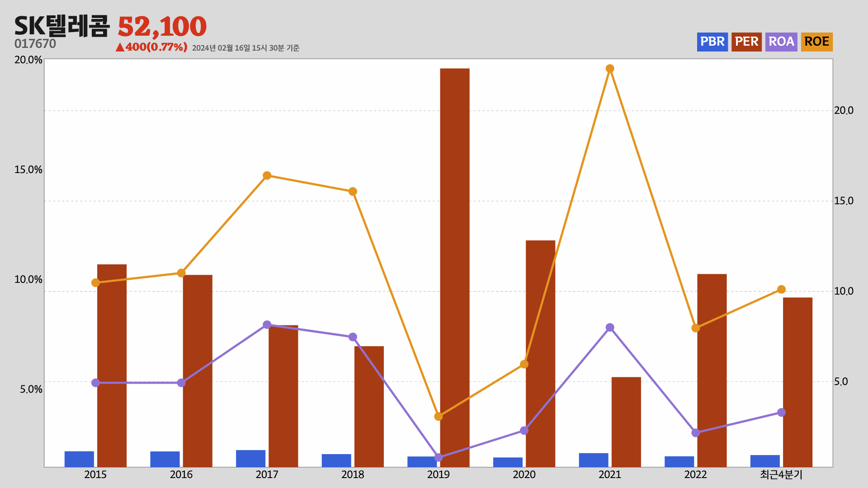Image resolution: width=868 pixels, height=488 pixels.
Task: Select the 2019 blue PBR bar
Action: 422,462
